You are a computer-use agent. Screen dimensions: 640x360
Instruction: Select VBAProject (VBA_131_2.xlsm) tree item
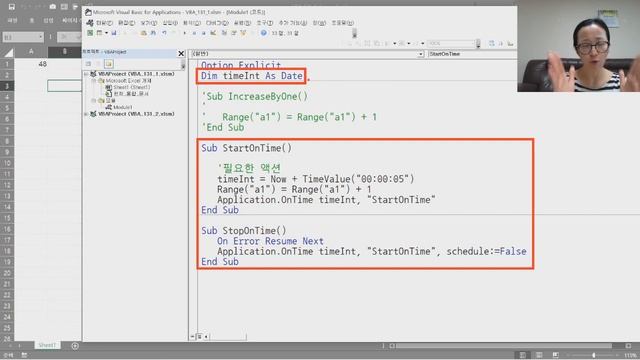pyautogui.click(x=136, y=114)
